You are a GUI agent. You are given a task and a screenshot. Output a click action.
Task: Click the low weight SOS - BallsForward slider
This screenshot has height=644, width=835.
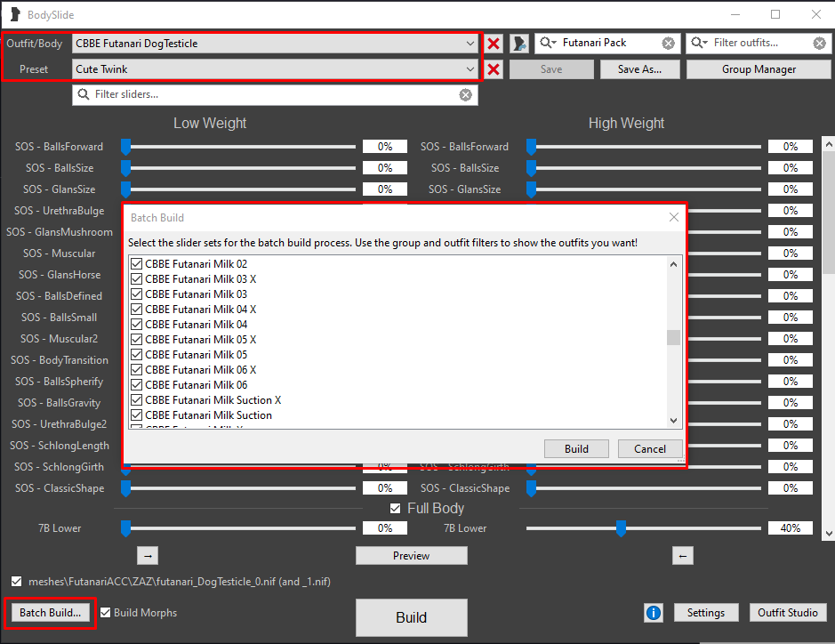238,147
